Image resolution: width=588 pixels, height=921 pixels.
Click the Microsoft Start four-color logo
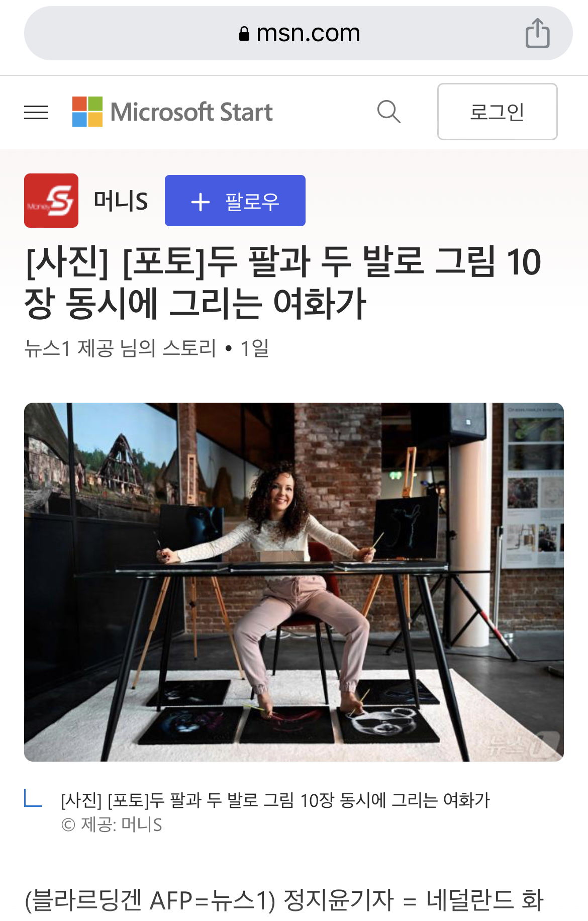pyautogui.click(x=87, y=112)
